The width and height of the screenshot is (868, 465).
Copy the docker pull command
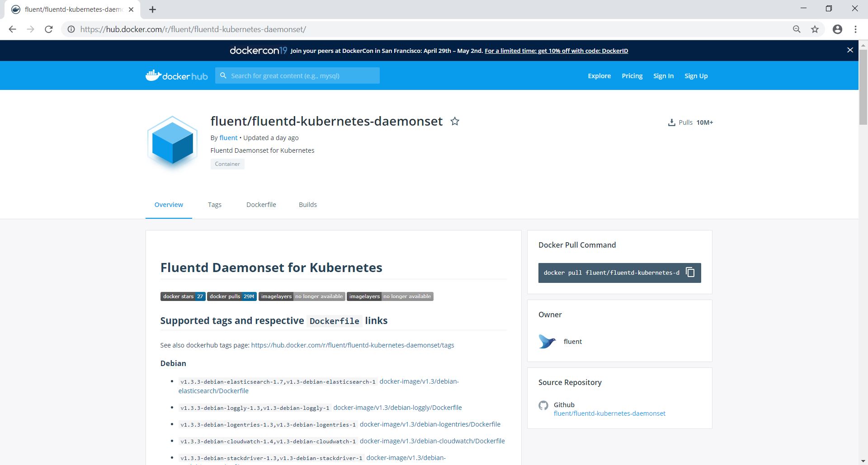(690, 272)
